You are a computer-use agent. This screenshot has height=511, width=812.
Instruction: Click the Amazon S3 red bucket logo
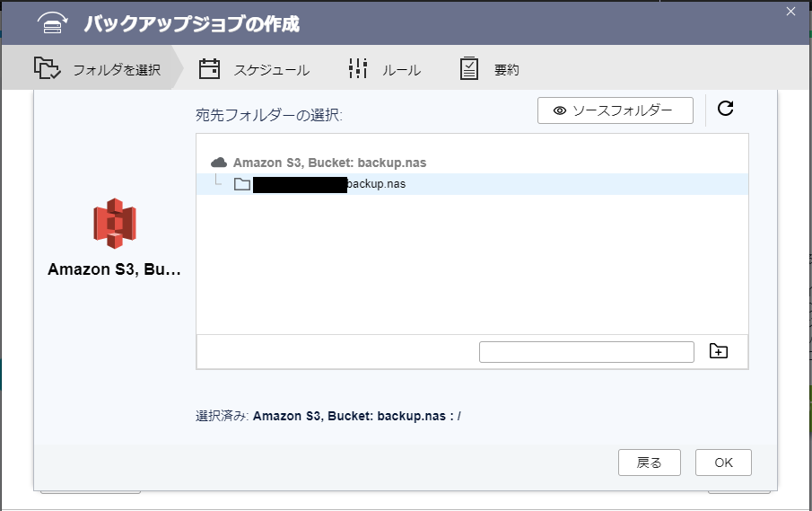[x=115, y=224]
